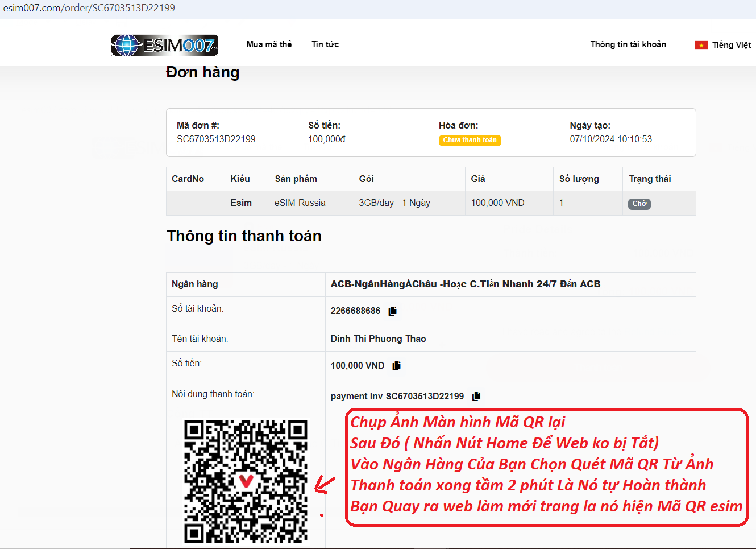Click the Kiểu column header

[247, 179]
